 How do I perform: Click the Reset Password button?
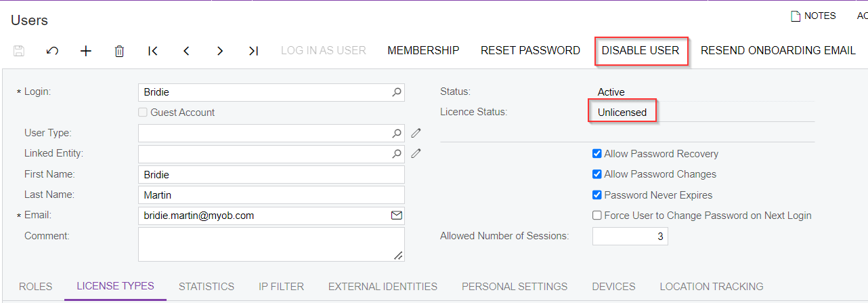(530, 51)
